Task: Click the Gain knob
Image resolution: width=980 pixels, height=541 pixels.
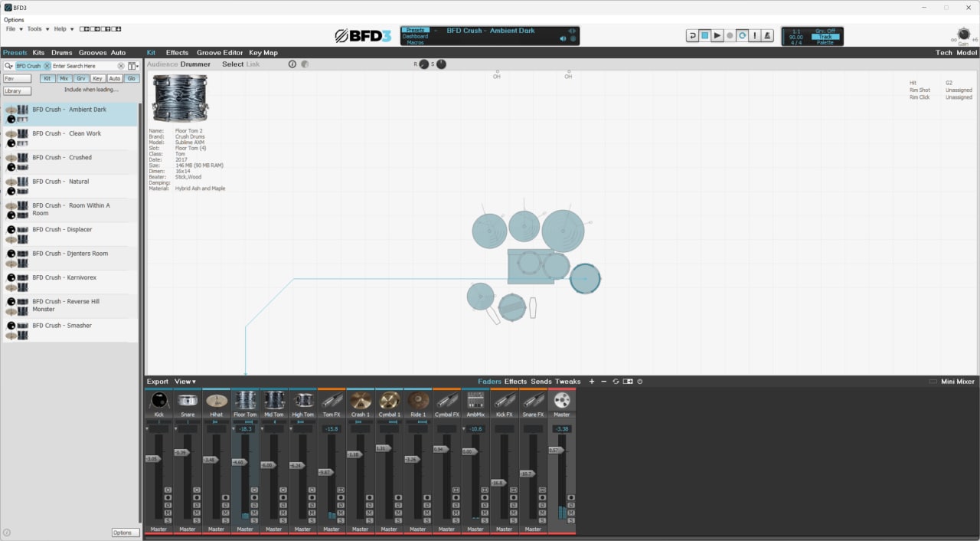Action: click(963, 34)
